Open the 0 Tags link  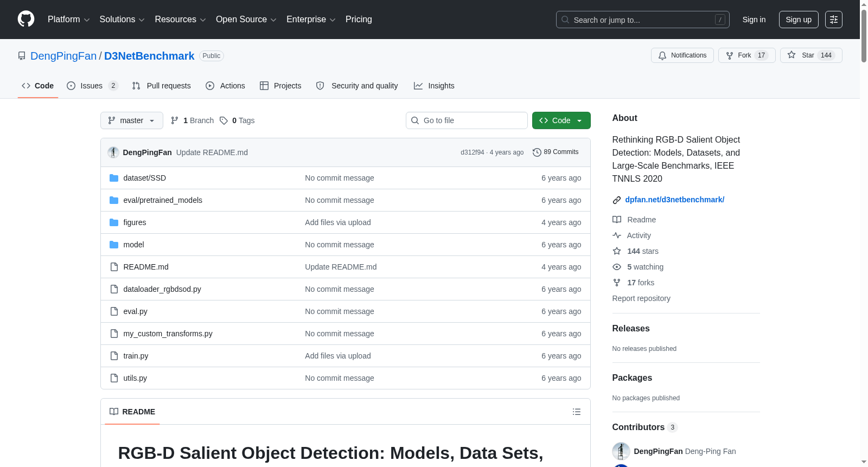coord(237,120)
